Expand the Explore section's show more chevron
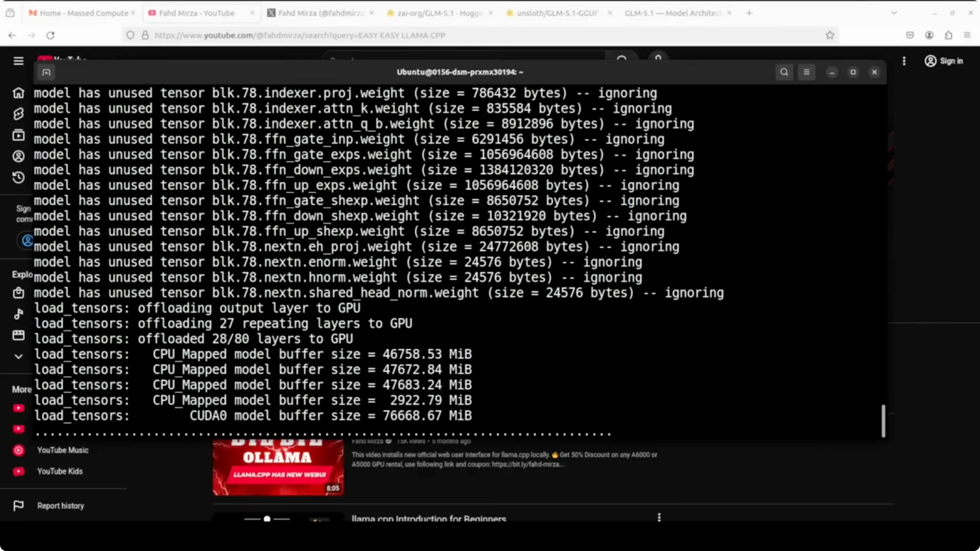Image resolution: width=980 pixels, height=551 pixels. tap(18, 356)
